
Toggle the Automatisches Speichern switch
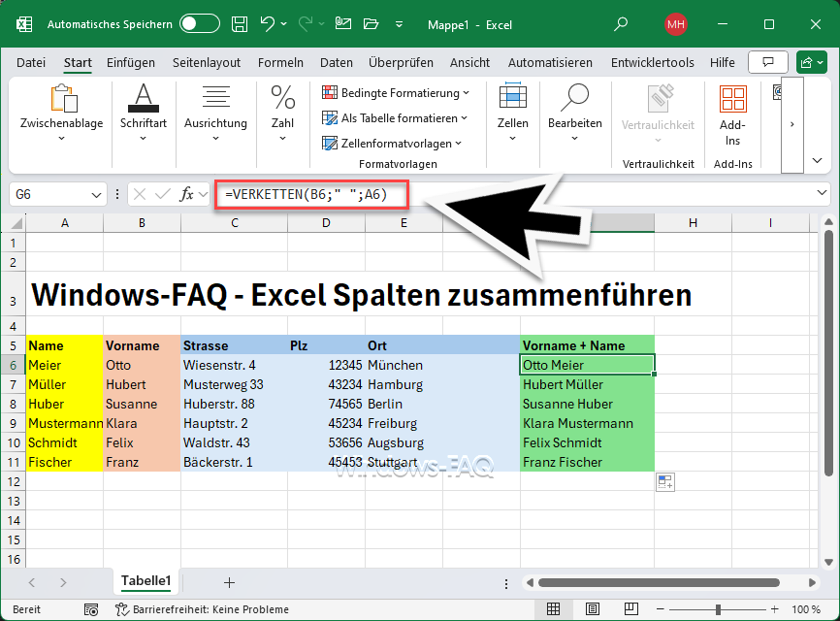click(x=199, y=24)
